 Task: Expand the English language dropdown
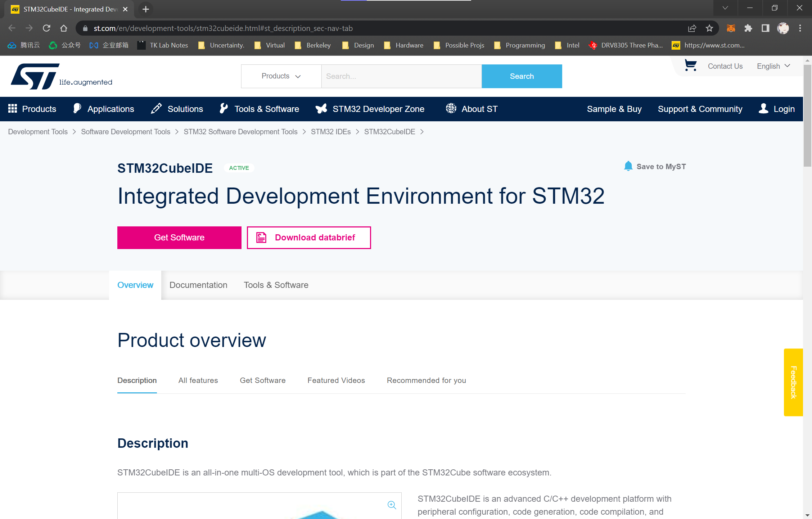pos(773,66)
